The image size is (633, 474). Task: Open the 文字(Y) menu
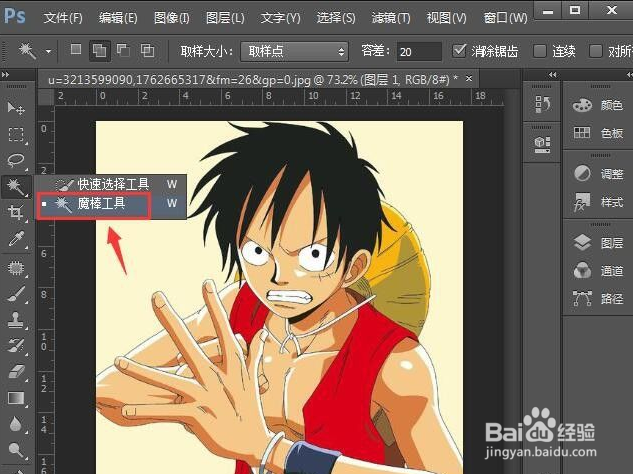click(x=280, y=18)
